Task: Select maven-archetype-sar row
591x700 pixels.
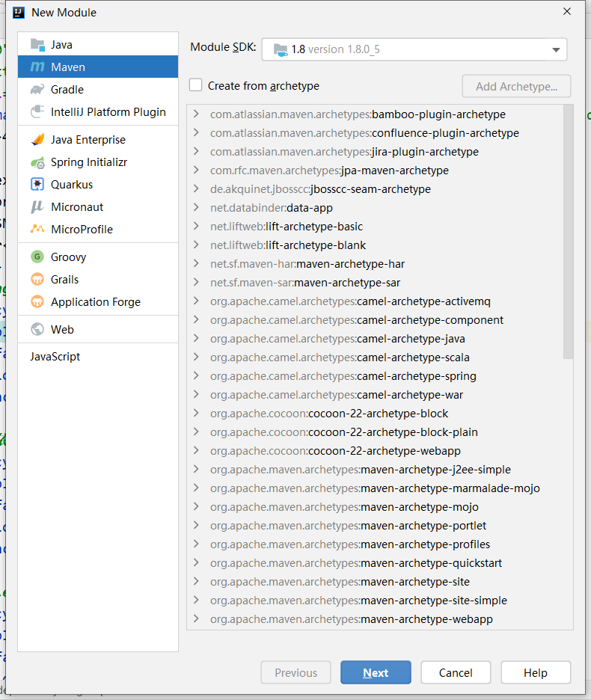Action: 376,283
